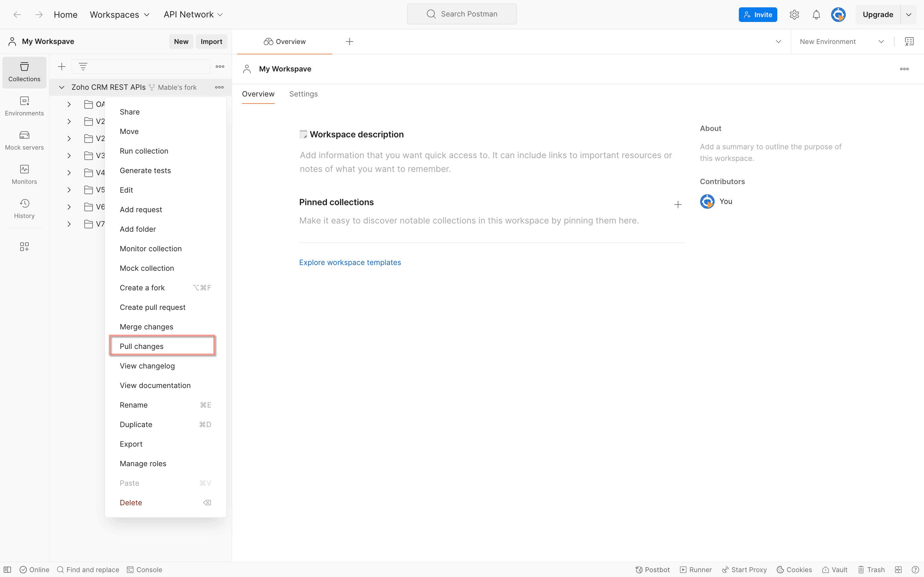Switch to the Settings tab
Screen dimensions: 924x577
pos(303,94)
